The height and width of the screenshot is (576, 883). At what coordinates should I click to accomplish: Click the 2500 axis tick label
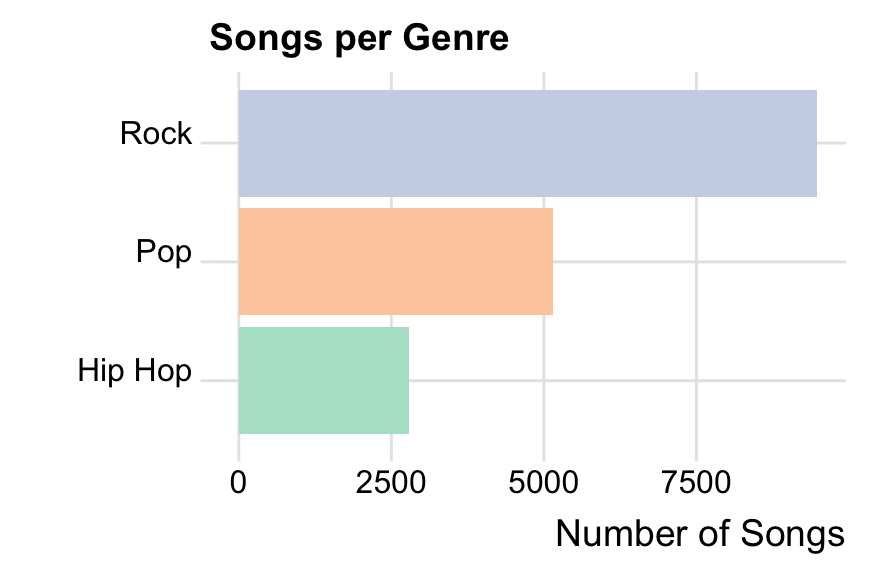[x=391, y=483]
